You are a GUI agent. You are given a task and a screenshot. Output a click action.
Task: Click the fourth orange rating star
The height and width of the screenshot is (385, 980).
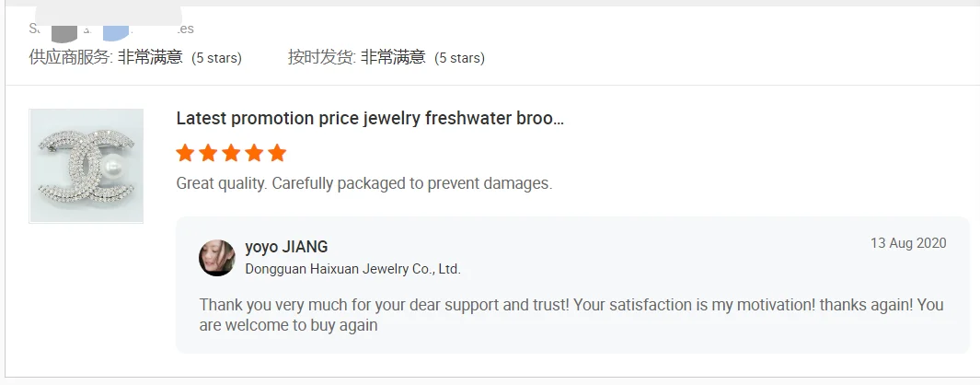point(254,153)
